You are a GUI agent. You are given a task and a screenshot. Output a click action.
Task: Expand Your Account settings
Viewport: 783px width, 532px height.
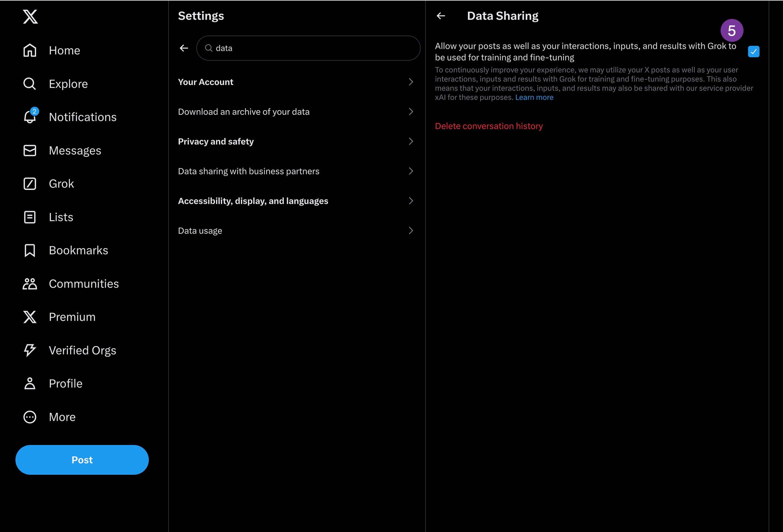coord(205,82)
